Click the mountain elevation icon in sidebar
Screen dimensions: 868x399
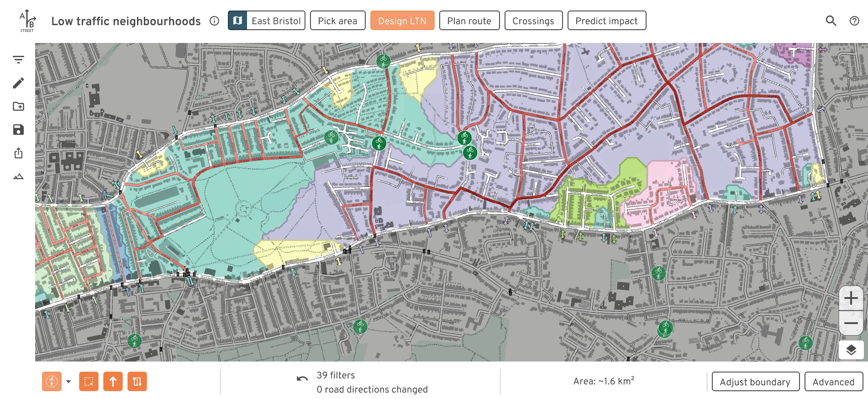[18, 176]
